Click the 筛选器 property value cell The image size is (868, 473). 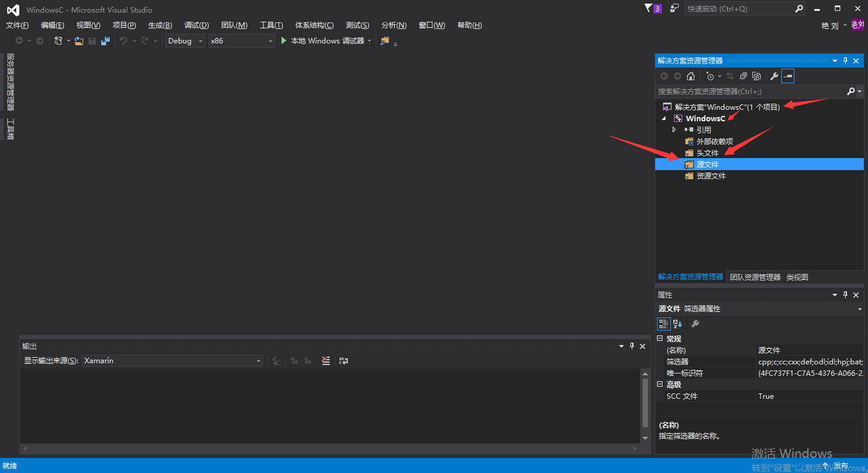(810, 362)
